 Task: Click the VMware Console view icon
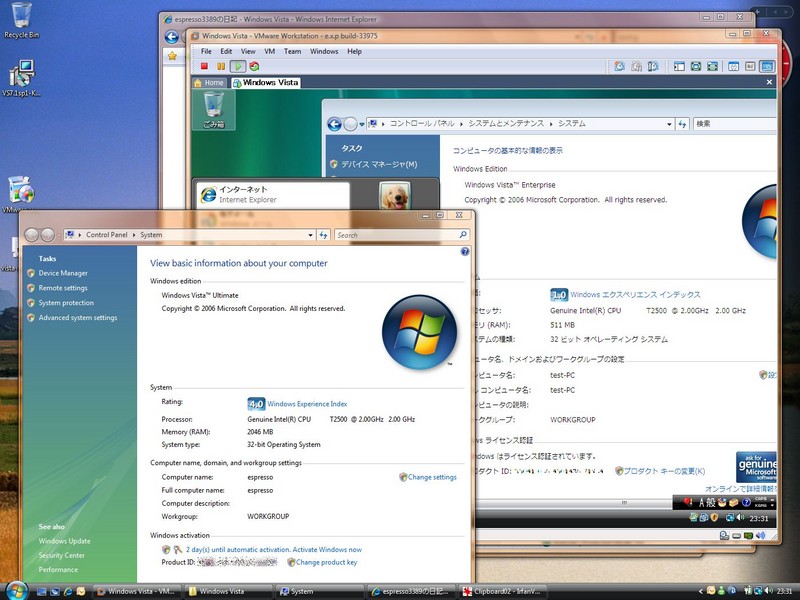[767, 66]
